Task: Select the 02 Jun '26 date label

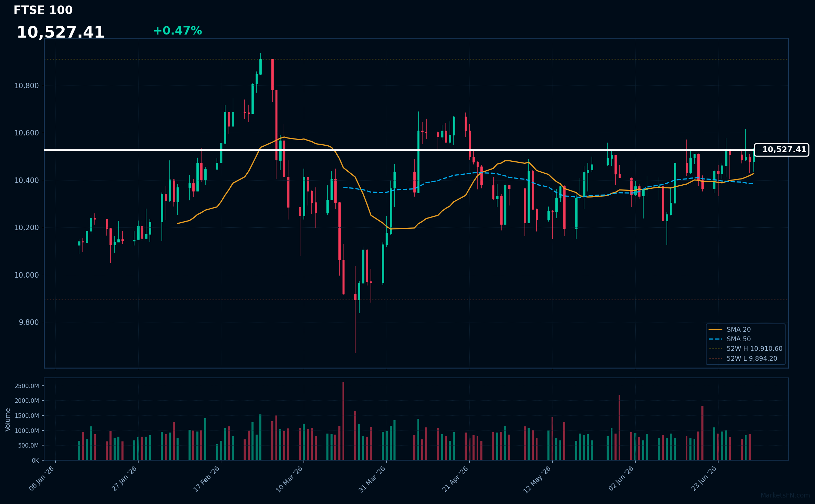Action: [x=621, y=478]
